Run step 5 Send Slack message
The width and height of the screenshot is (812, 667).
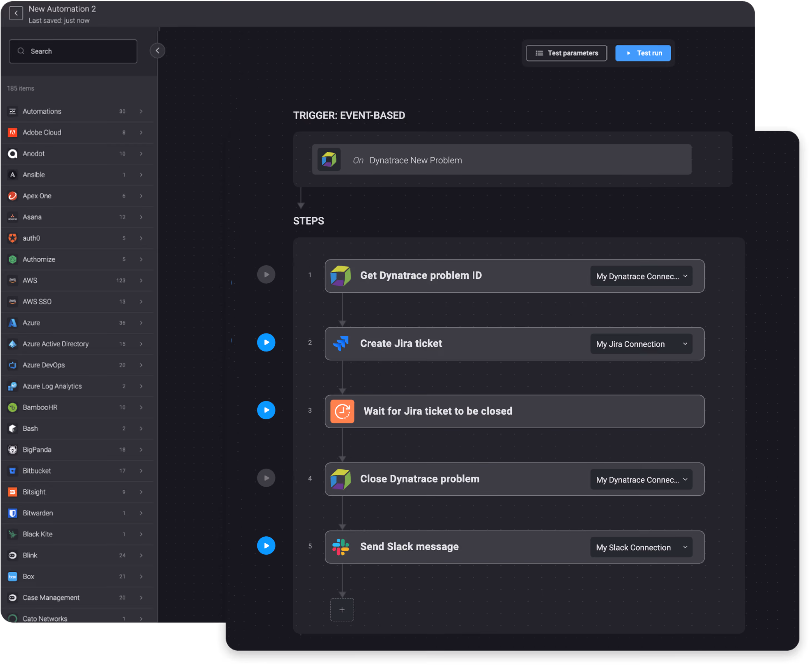click(x=267, y=546)
